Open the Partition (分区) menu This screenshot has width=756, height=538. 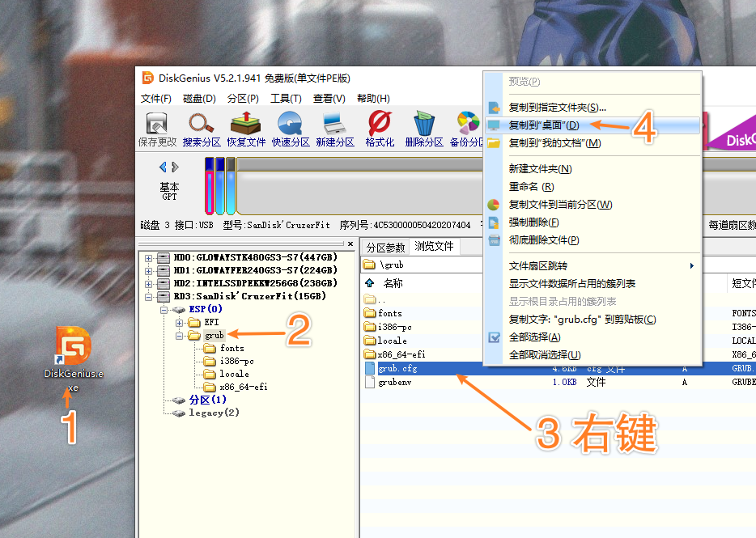point(243,99)
